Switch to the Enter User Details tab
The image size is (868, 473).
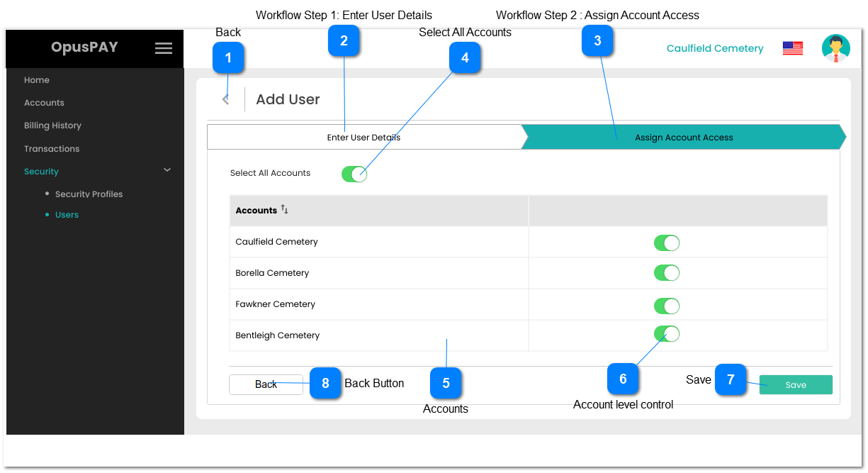pos(364,137)
